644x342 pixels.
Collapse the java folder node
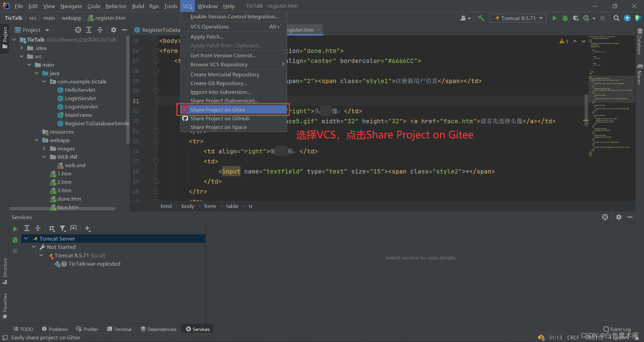point(37,73)
